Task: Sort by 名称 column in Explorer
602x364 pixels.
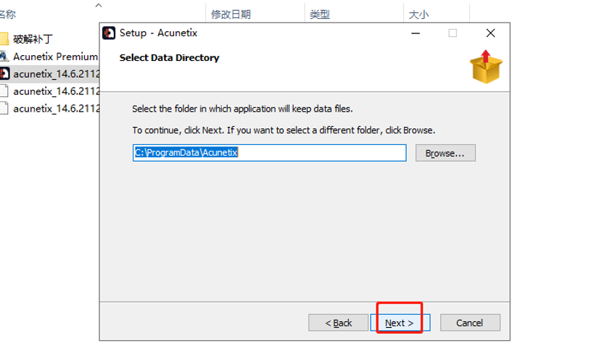Action: [x=8, y=15]
